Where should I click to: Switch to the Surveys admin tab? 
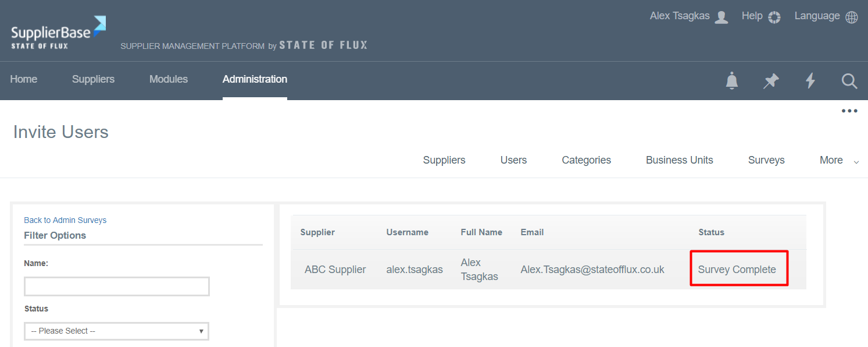click(x=766, y=160)
